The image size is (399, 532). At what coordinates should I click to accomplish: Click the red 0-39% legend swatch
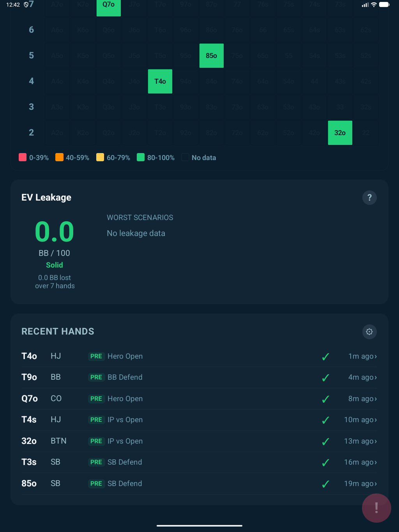tap(23, 157)
